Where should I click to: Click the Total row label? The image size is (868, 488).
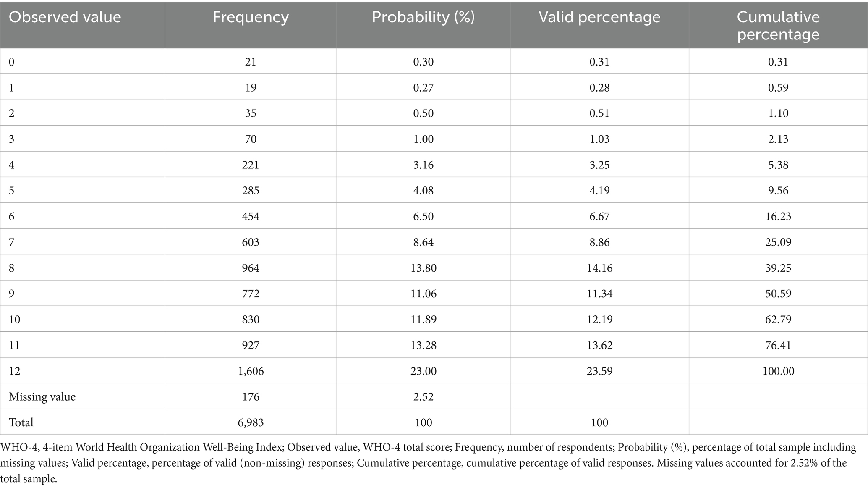point(21,422)
